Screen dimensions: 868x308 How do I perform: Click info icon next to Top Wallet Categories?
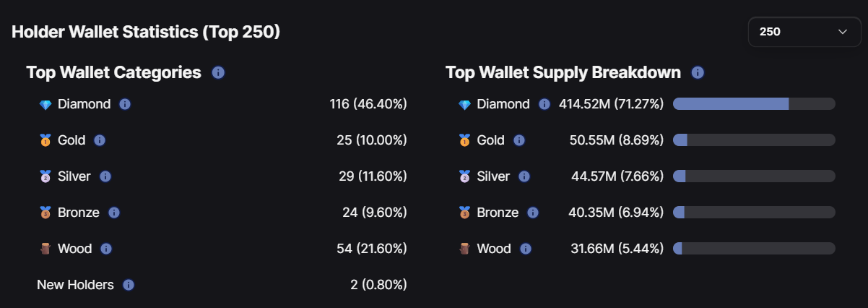[218, 72]
